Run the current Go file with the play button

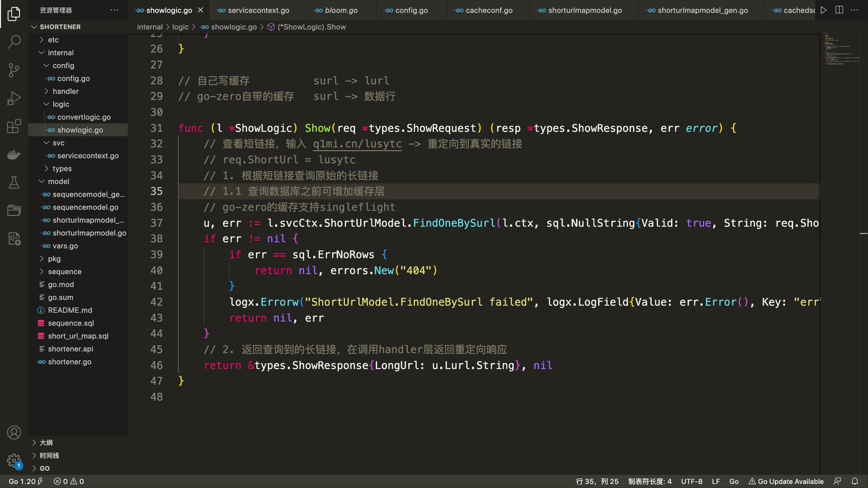pos(823,9)
